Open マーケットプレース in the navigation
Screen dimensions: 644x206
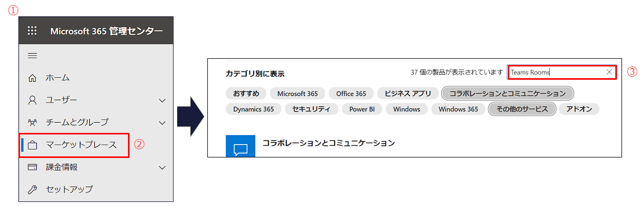[81, 145]
